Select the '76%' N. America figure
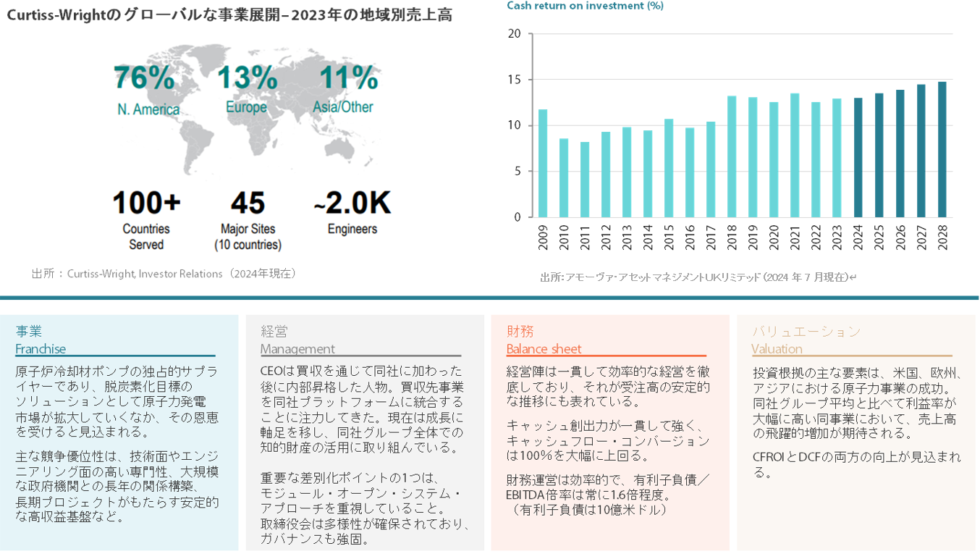The height and width of the screenshot is (554, 980). (x=144, y=77)
